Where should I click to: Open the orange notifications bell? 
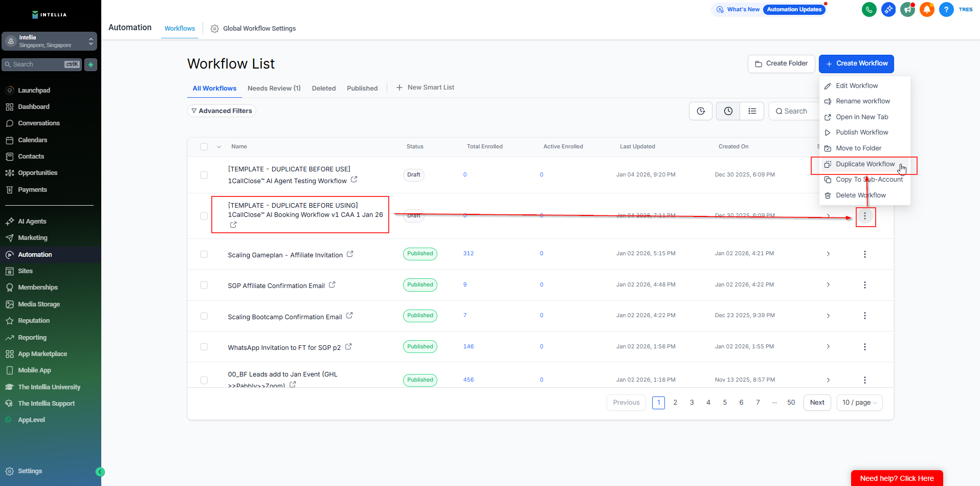(x=927, y=10)
